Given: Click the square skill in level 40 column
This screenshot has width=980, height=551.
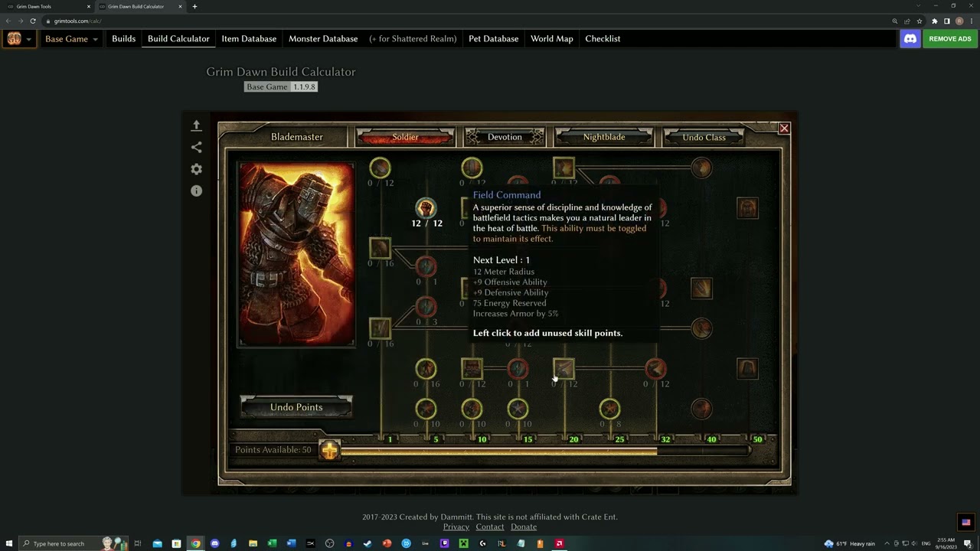Looking at the screenshot, I should click(x=701, y=289).
